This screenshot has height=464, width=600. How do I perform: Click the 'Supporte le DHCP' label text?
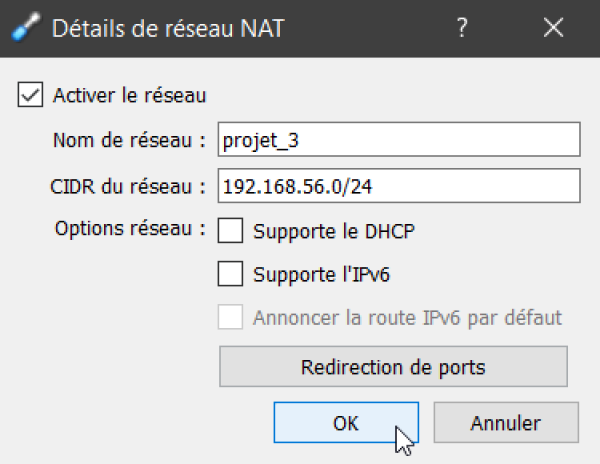click(334, 231)
